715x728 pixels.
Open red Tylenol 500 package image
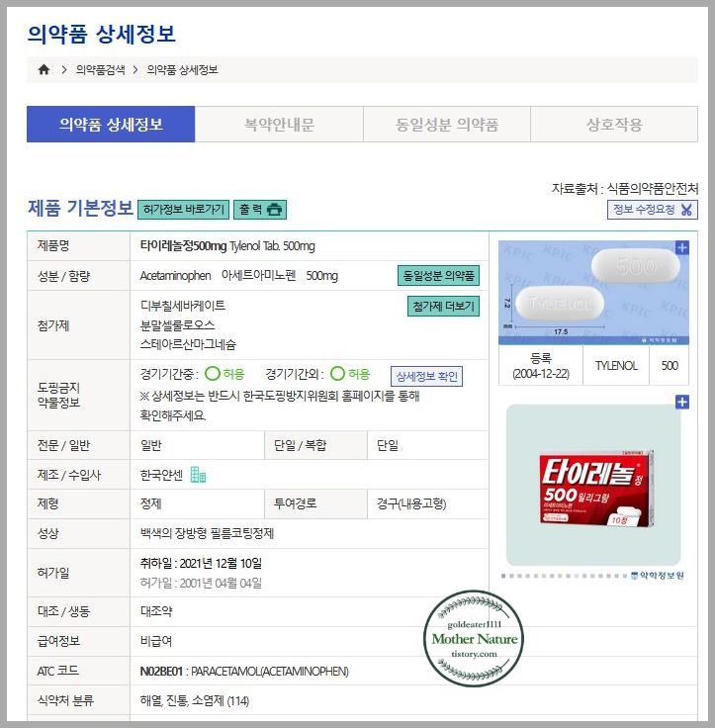point(596,488)
